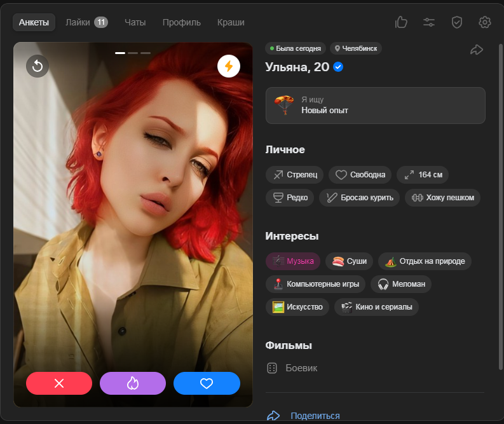This screenshot has width=504, height=424.
Task: Click the Суши interest tag
Action: [349, 261]
